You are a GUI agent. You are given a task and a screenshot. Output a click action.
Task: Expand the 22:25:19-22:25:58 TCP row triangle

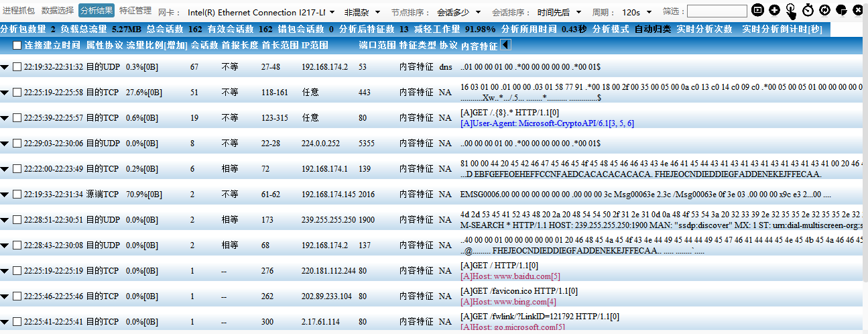5,93
